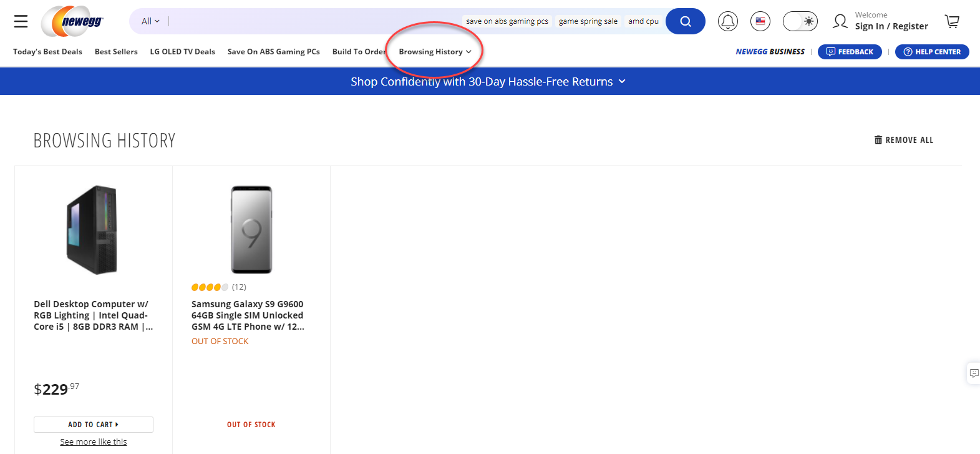Go to Newegg home via logo

tap(73, 21)
